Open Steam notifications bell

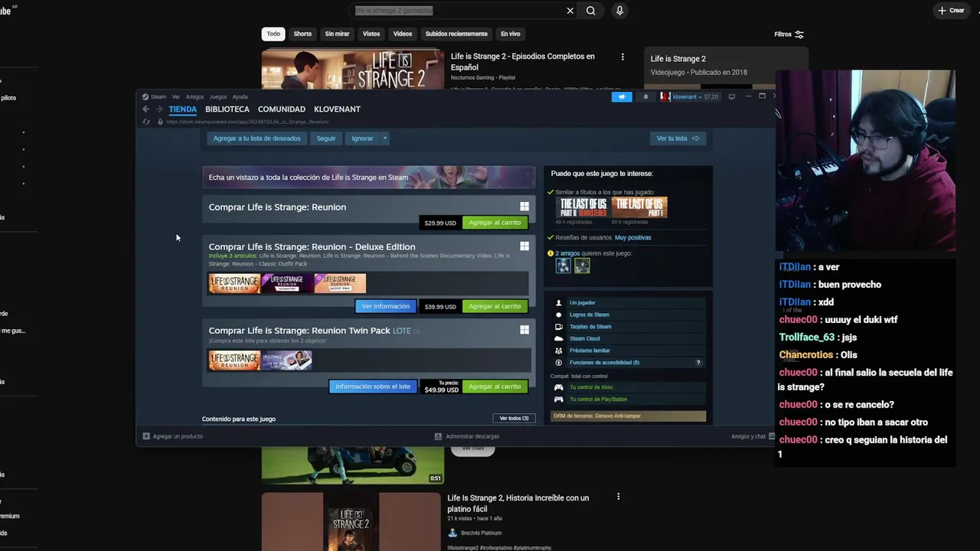645,97
